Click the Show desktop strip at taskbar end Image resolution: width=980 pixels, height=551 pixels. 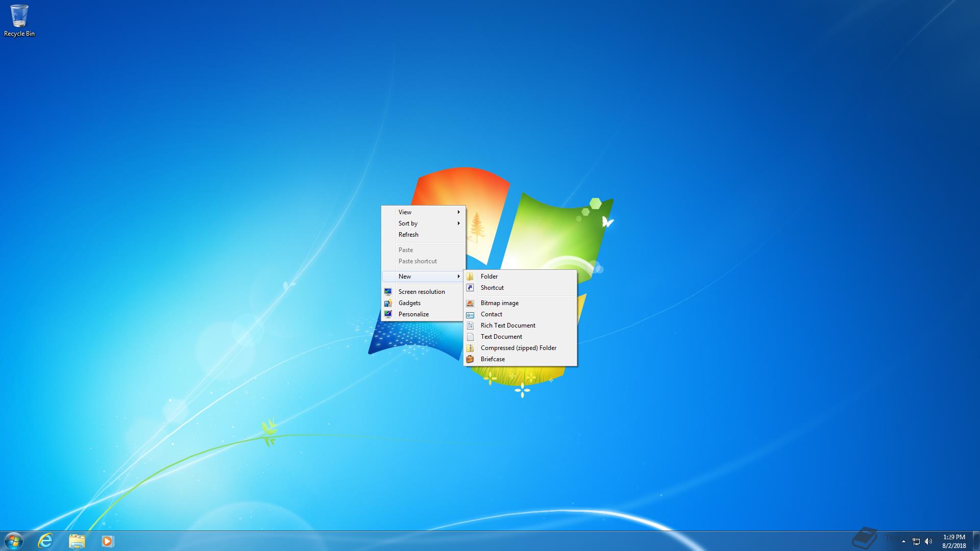(x=976, y=541)
